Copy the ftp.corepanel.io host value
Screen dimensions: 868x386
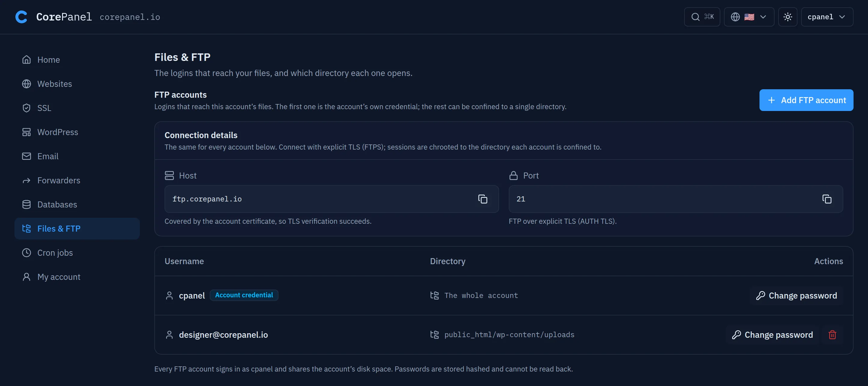pos(483,199)
